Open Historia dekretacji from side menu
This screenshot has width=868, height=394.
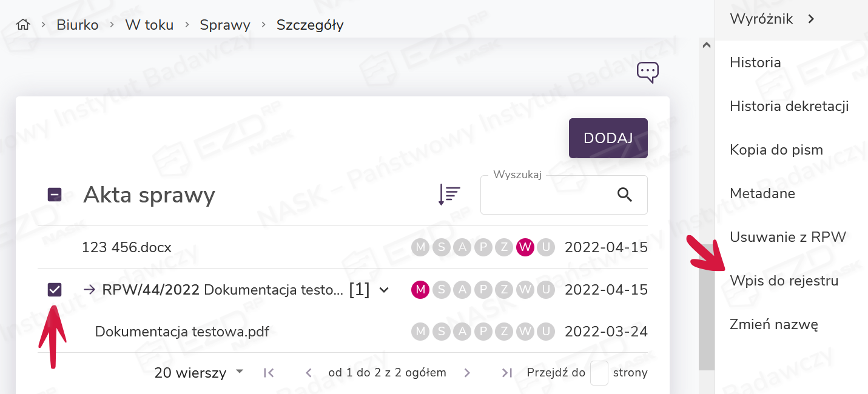pyautogui.click(x=789, y=106)
